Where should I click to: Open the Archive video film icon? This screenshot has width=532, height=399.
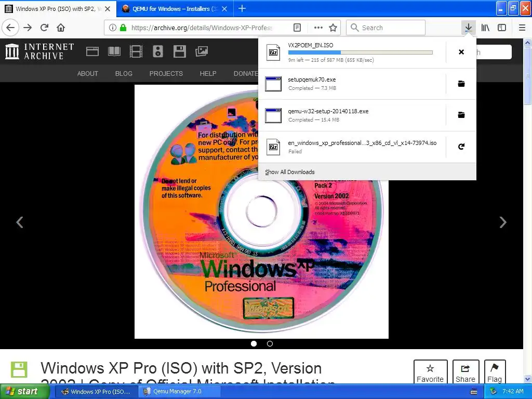point(136,51)
